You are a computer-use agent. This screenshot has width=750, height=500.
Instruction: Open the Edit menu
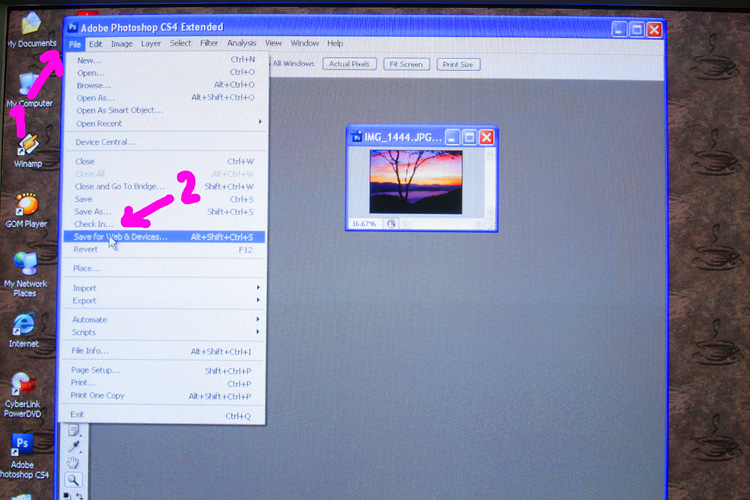pyautogui.click(x=95, y=44)
